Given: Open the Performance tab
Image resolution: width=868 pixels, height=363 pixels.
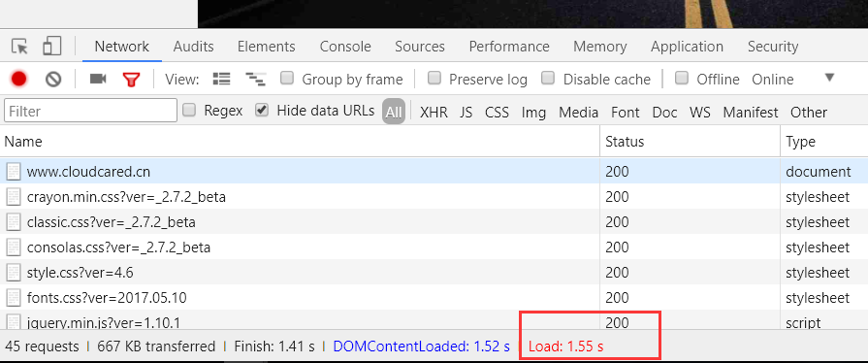Looking at the screenshot, I should (x=509, y=47).
